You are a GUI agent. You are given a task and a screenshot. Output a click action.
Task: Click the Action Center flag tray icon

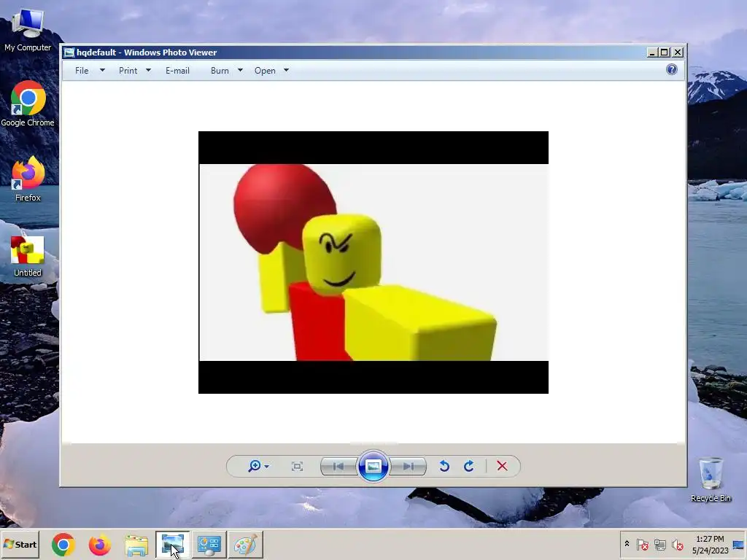click(642, 544)
